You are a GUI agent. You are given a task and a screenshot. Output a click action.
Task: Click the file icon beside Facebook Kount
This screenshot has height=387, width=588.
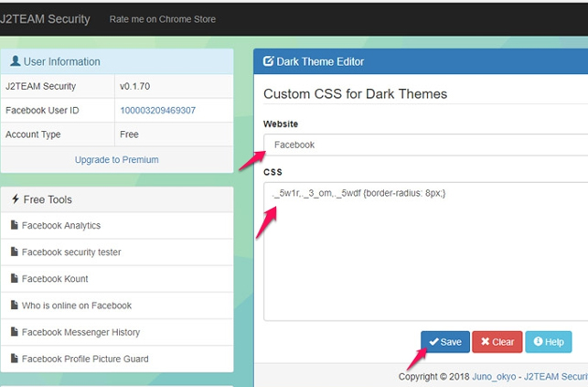(x=15, y=278)
